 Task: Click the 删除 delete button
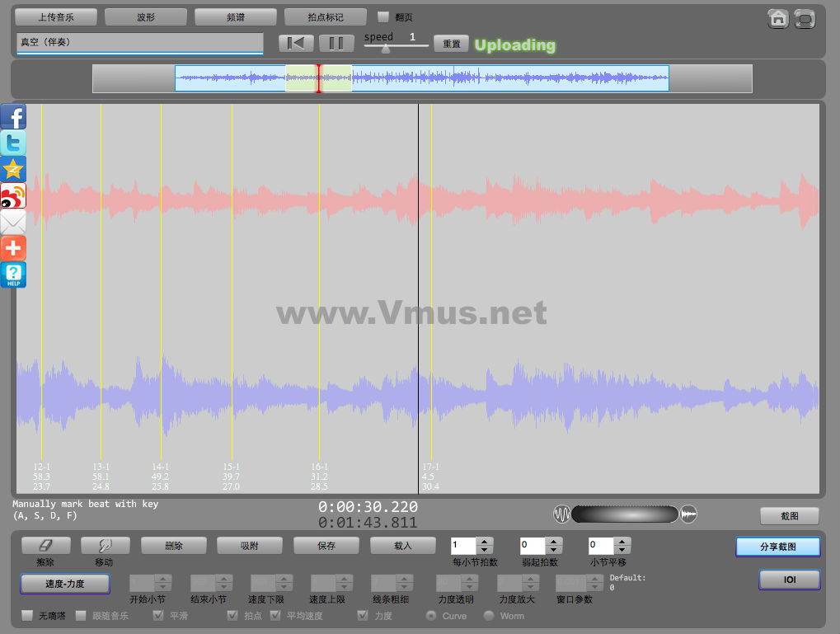(174, 546)
